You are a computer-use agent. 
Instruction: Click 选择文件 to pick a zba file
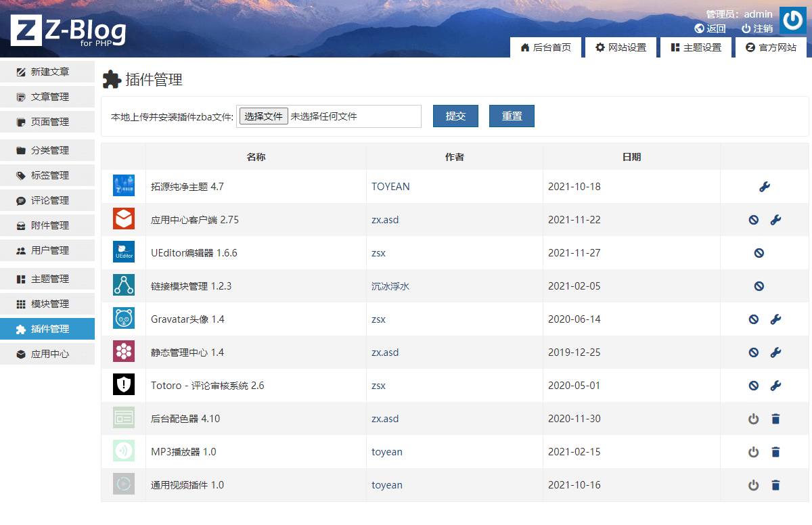pos(263,116)
